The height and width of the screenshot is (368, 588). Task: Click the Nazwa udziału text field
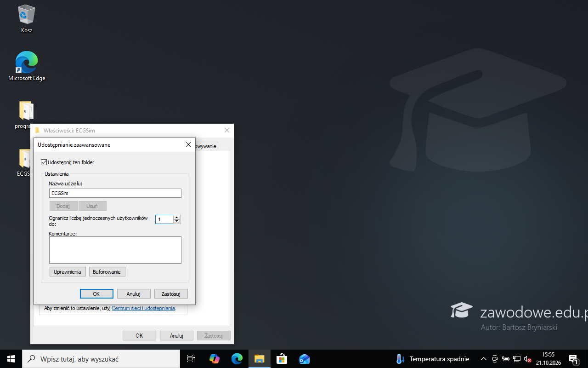click(115, 193)
